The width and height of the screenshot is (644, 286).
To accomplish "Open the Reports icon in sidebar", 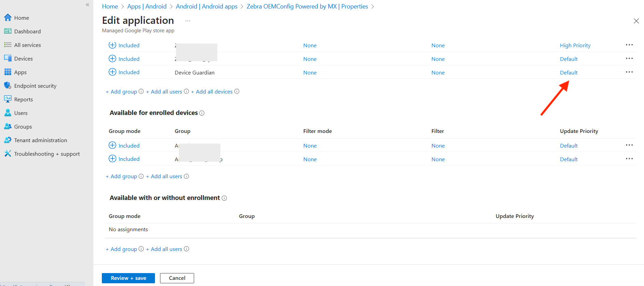I will tap(8, 99).
